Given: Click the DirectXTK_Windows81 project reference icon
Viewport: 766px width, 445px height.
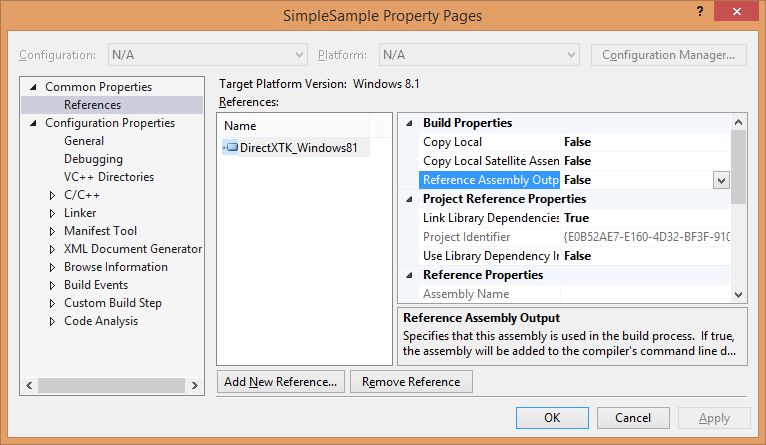Looking at the screenshot, I should coord(230,147).
